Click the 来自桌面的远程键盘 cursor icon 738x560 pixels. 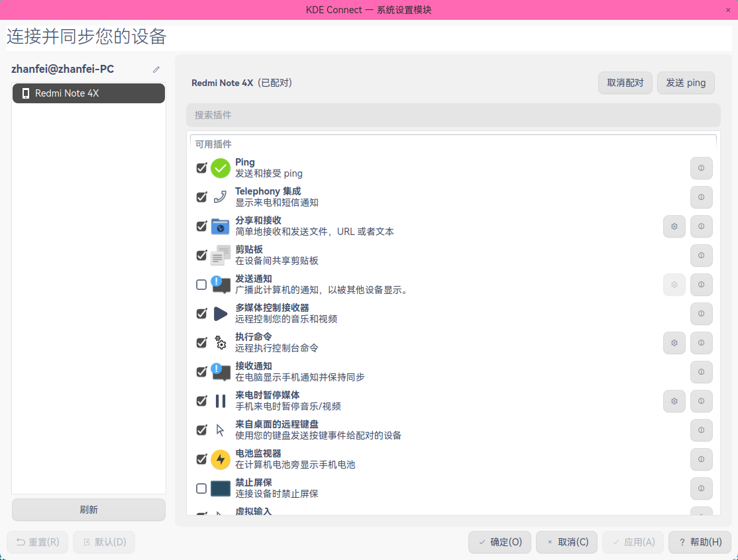(220, 430)
